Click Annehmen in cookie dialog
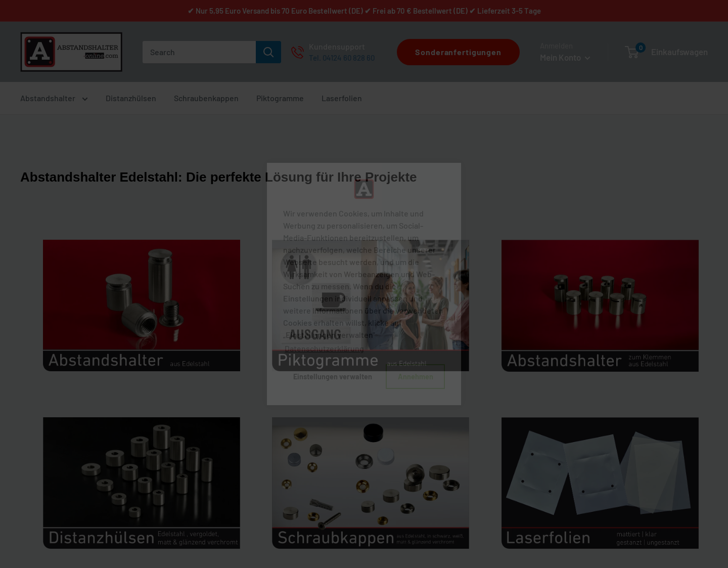The image size is (728, 568). click(x=415, y=377)
